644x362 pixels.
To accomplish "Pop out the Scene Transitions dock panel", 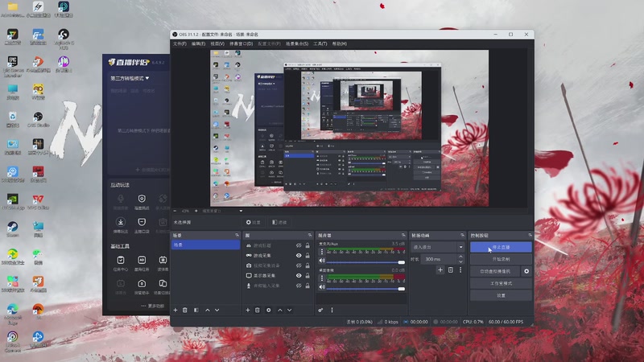I will (462, 235).
